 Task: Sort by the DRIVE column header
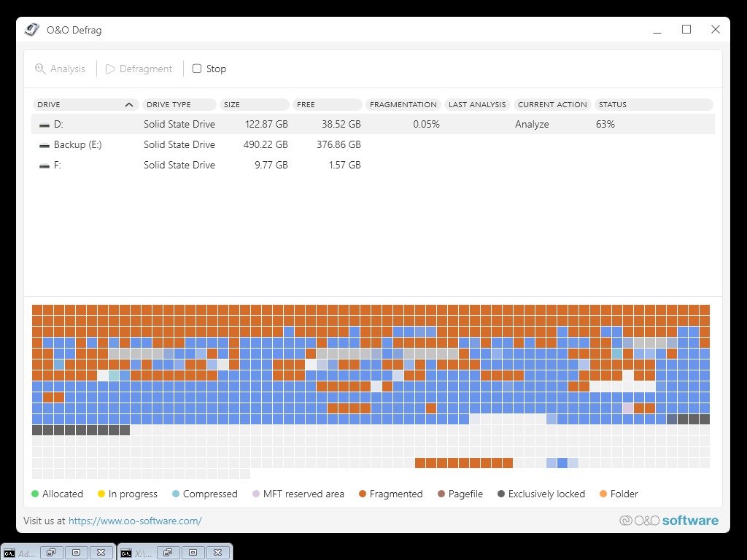click(85, 105)
